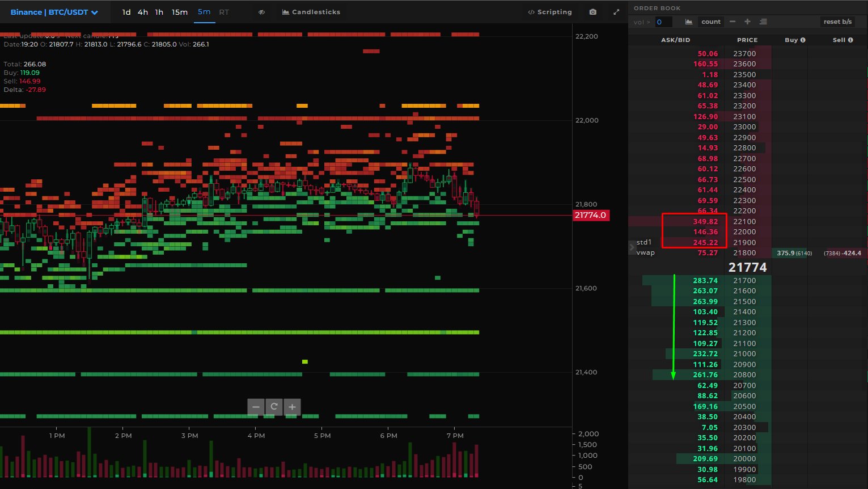The image size is (868, 489).
Task: Click the chart reload icon between zoom buttons
Action: pyautogui.click(x=274, y=407)
